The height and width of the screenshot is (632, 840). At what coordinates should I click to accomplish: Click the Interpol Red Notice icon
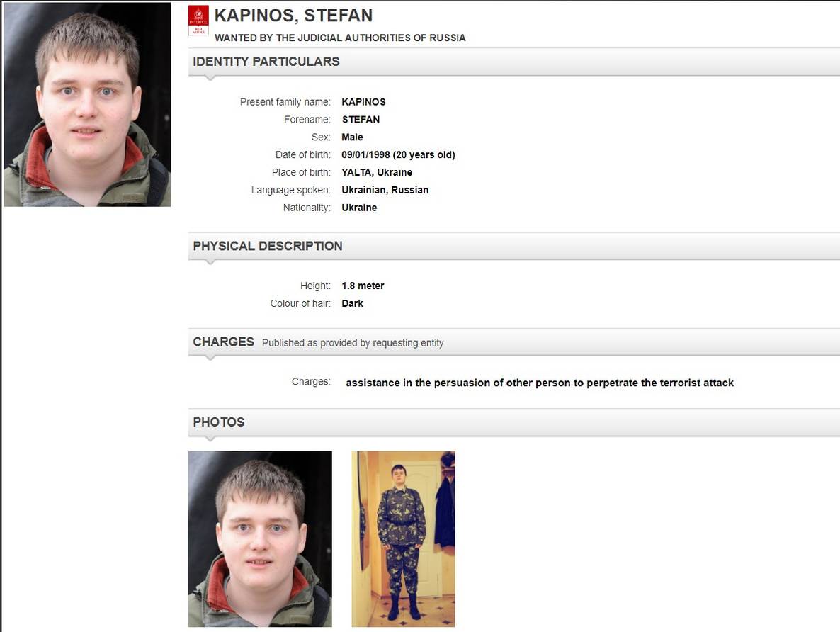199,21
